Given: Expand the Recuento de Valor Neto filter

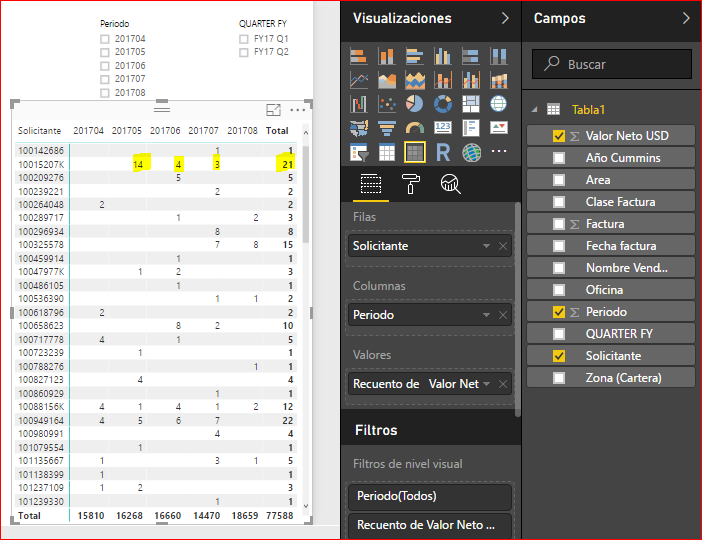Looking at the screenshot, I should (x=430, y=525).
